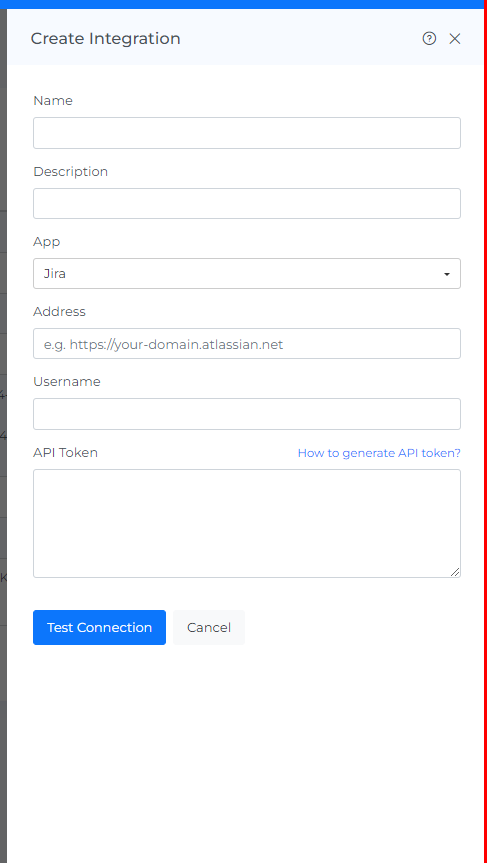
Task: Click the Create Integration panel title
Action: click(x=106, y=39)
